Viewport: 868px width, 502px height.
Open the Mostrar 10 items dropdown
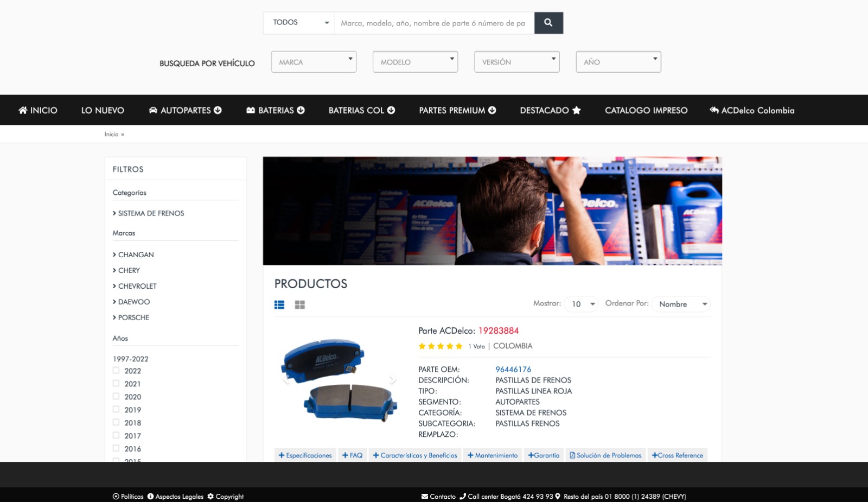(582, 304)
